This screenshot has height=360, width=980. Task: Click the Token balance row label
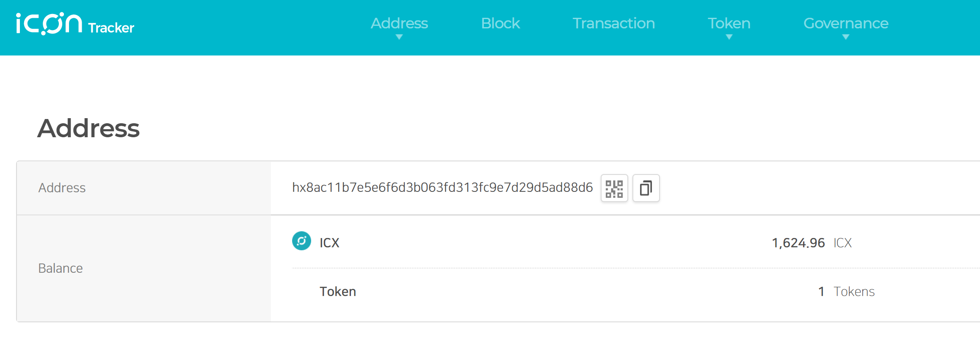[x=338, y=291]
